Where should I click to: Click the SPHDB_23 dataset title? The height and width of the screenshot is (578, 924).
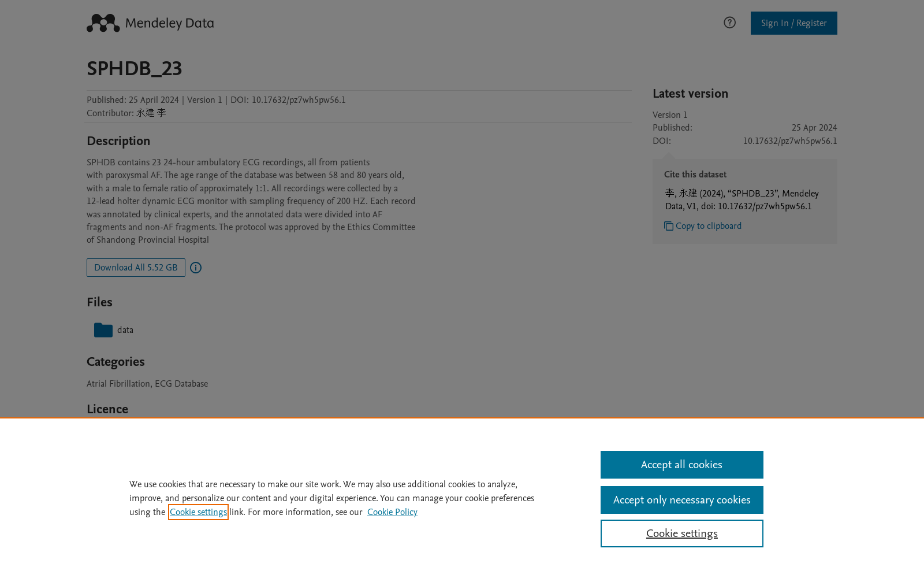tap(134, 69)
